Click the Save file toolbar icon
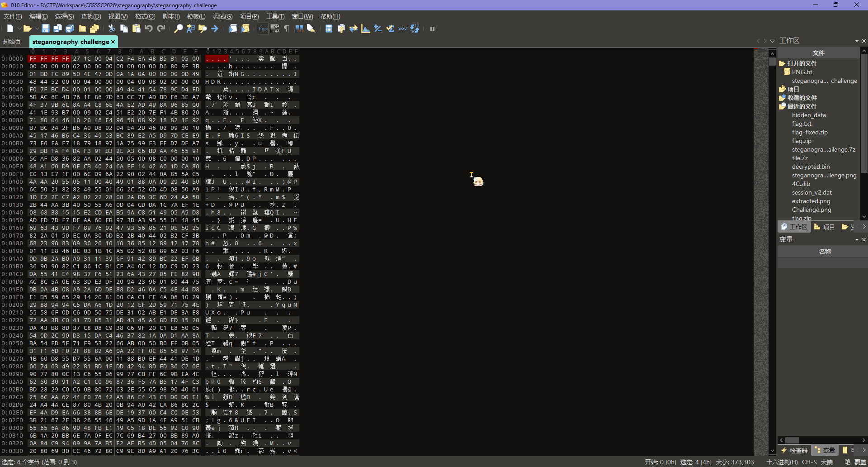Image resolution: width=868 pixels, height=467 pixels. pos(46,29)
